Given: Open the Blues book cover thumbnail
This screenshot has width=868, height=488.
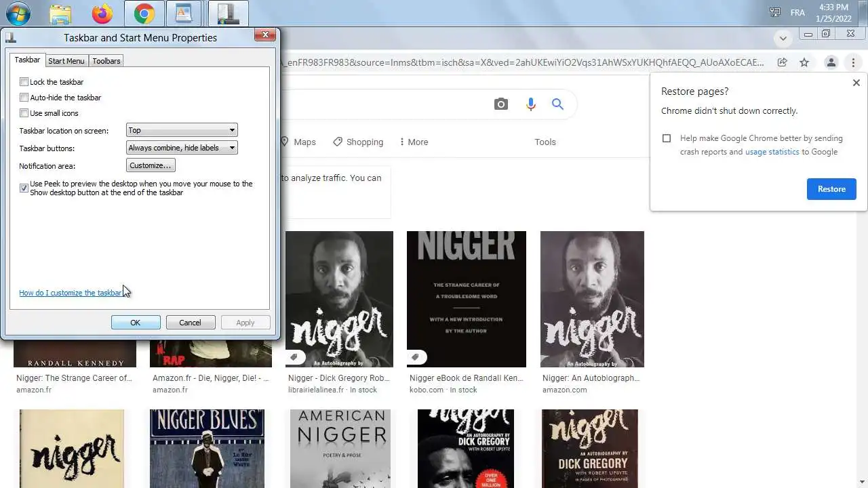Looking at the screenshot, I should click(207, 449).
